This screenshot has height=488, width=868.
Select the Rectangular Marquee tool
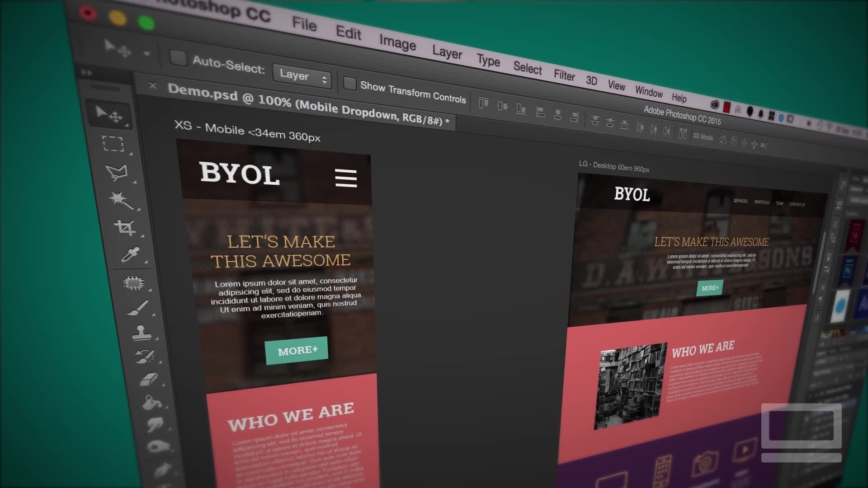coord(113,144)
